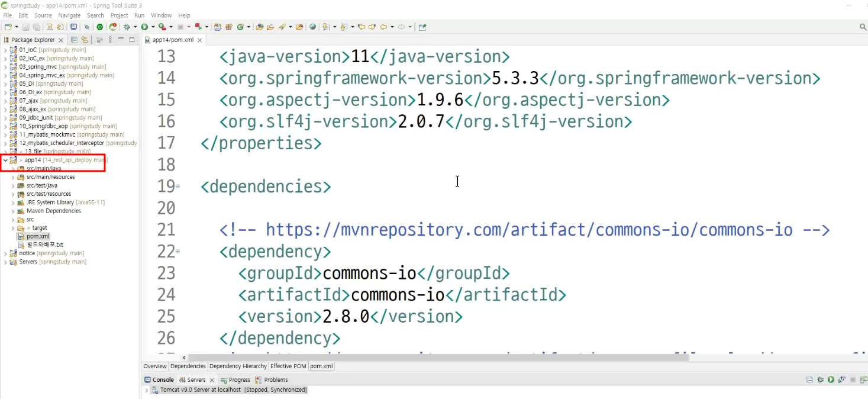This screenshot has width=868, height=399.
Task: Toggle Link with Editor in Package Explorer
Action: click(x=84, y=40)
